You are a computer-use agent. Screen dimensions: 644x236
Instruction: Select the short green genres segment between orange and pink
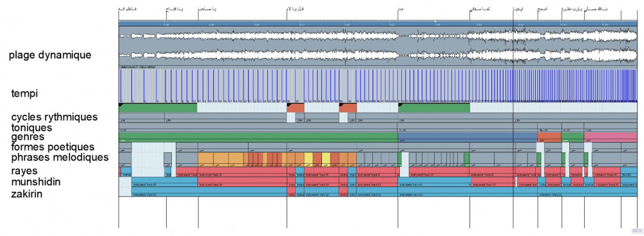(573, 137)
